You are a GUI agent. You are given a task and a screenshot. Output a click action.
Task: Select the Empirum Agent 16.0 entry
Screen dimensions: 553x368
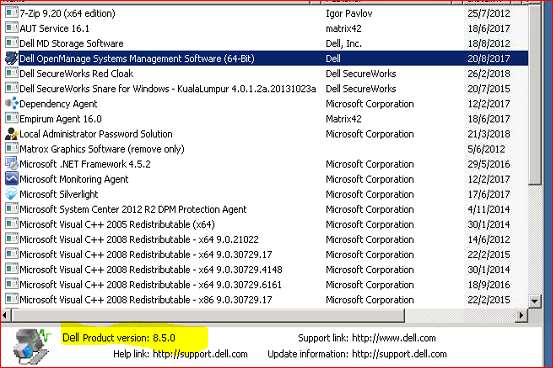tap(61, 119)
